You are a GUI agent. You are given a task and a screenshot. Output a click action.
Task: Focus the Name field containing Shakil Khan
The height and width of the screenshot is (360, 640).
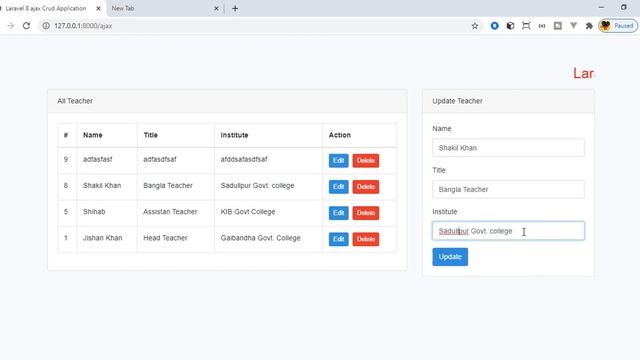pyautogui.click(x=508, y=148)
